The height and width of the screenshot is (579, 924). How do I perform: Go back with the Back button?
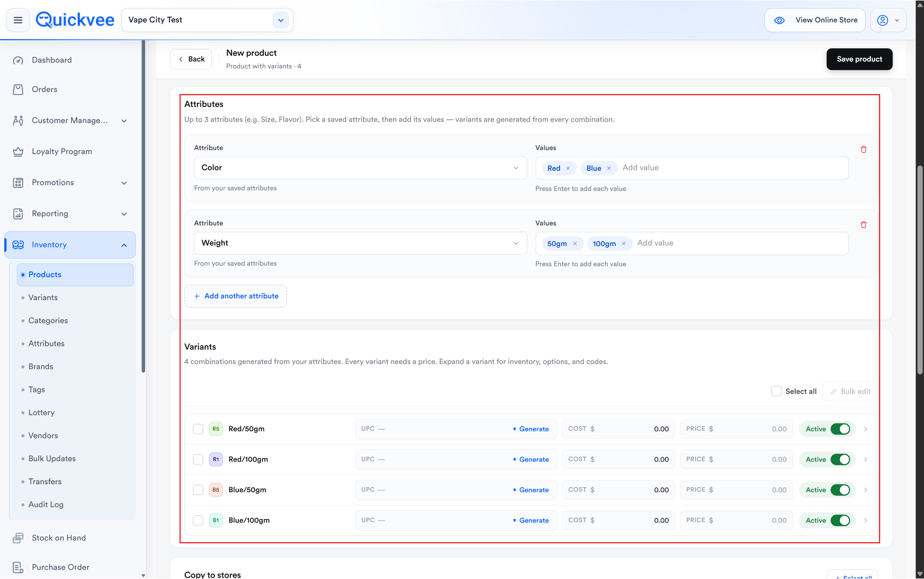tap(191, 59)
